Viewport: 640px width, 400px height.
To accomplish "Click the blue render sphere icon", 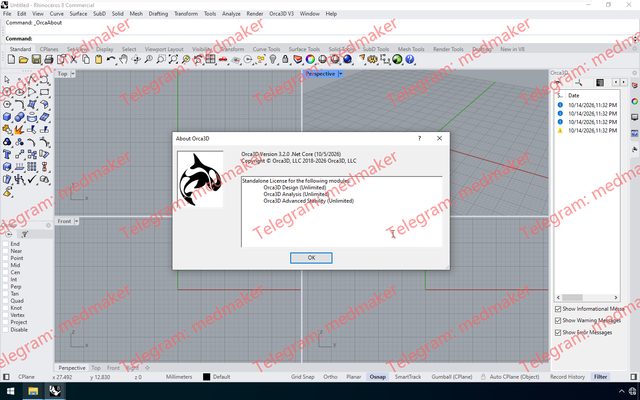I will tap(347, 60).
